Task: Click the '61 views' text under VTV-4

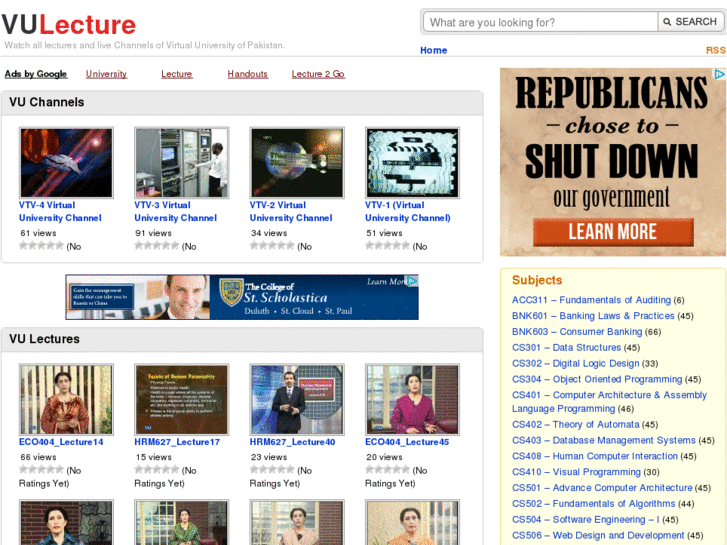Action: (38, 233)
